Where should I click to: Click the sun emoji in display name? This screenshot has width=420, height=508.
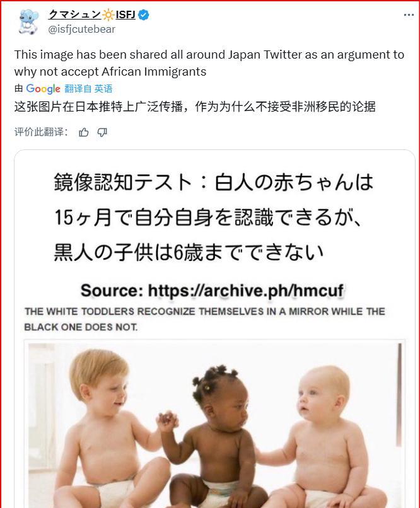click(108, 15)
